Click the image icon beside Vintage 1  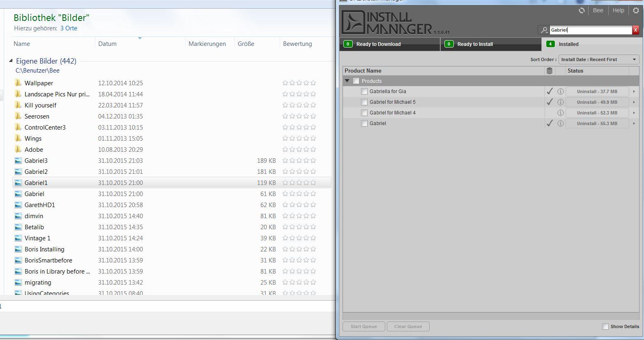[18, 238]
